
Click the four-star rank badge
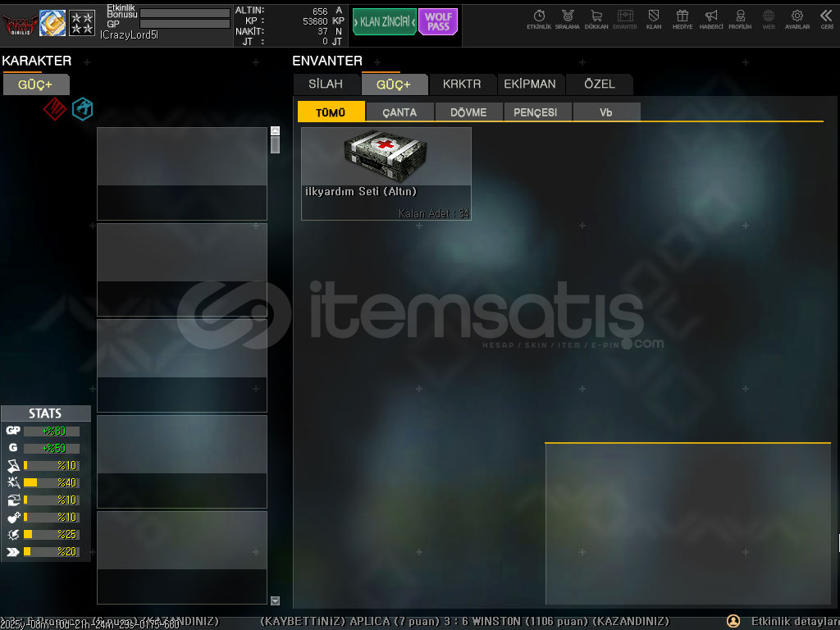click(x=82, y=23)
